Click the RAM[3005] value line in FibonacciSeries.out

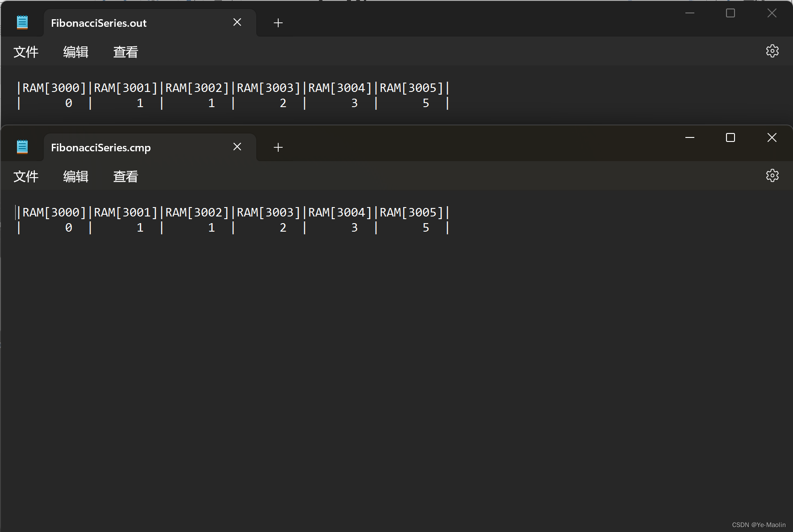425,103
